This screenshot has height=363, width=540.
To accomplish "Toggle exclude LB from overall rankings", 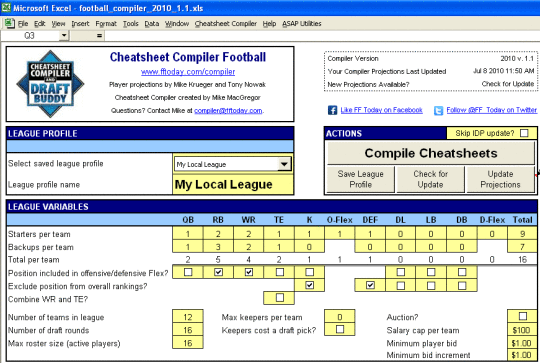I will point(431,286).
